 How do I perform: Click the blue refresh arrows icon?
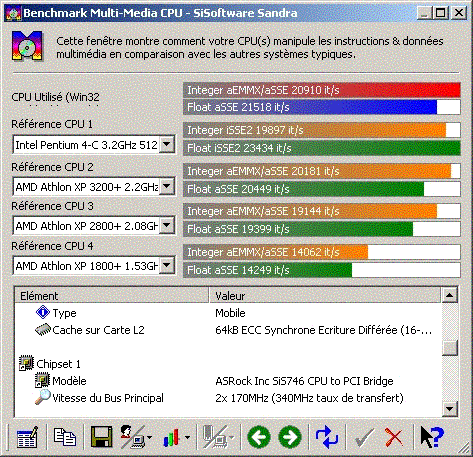[327, 437]
